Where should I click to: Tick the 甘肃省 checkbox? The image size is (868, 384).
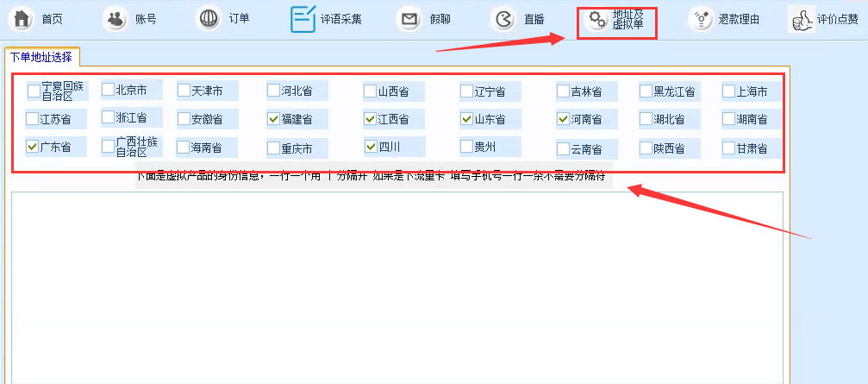point(728,148)
